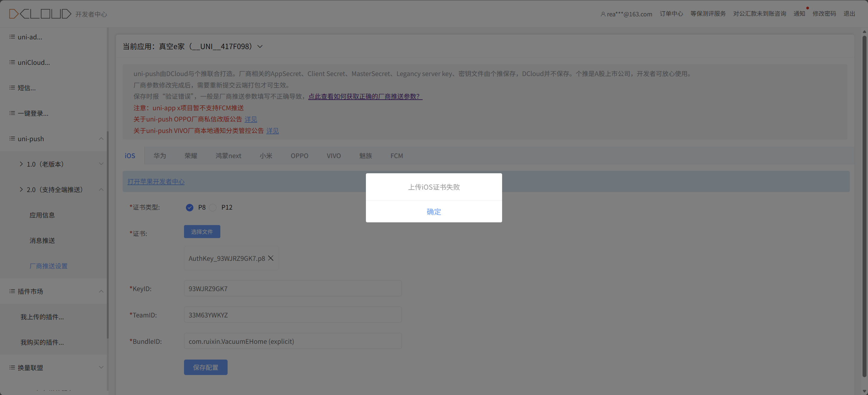The height and width of the screenshot is (395, 868).
Task: Click the list icon next to uniCloud
Action: click(12, 62)
